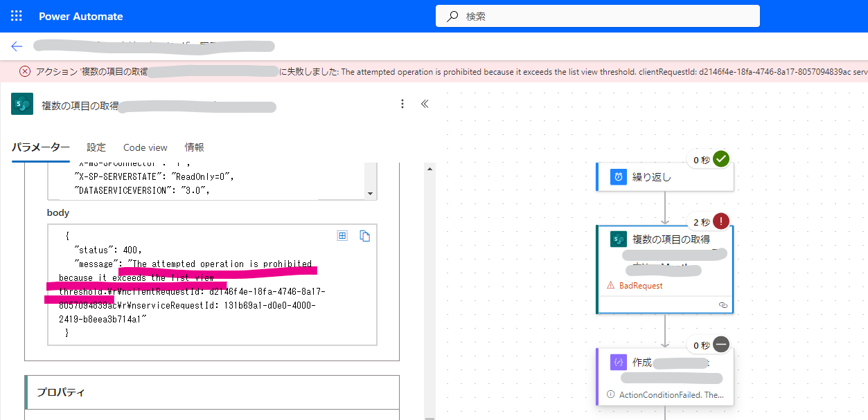Select the 作成 compose action card
This screenshot has height=420, width=868.
pos(665,376)
